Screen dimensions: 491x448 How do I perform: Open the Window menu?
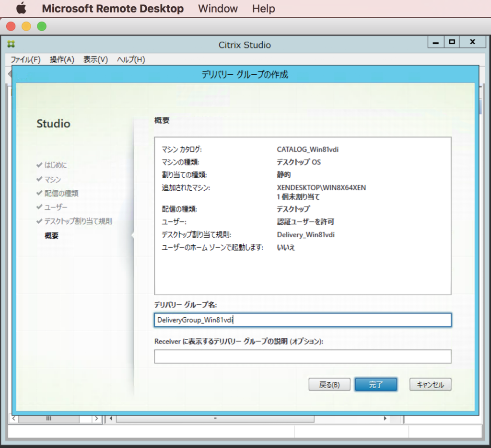218,9
